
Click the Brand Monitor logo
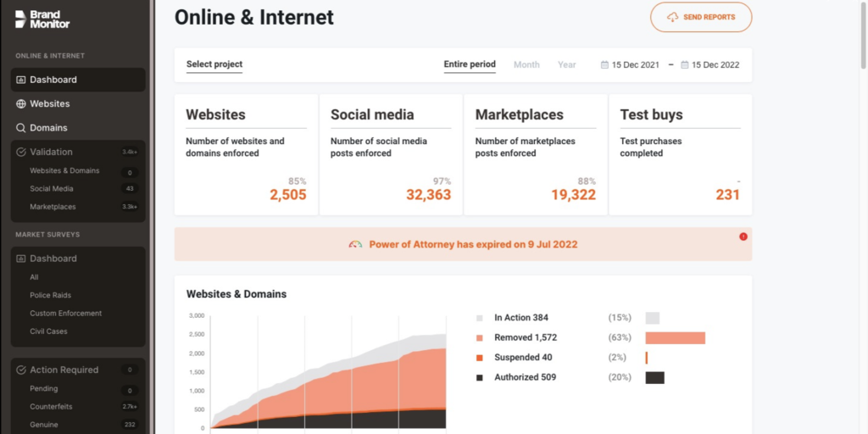pyautogui.click(x=42, y=19)
